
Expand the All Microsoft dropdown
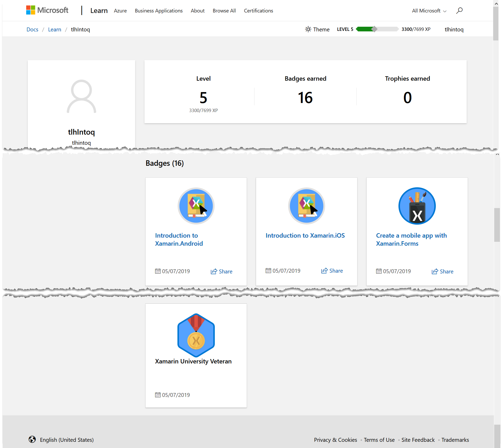tap(429, 11)
